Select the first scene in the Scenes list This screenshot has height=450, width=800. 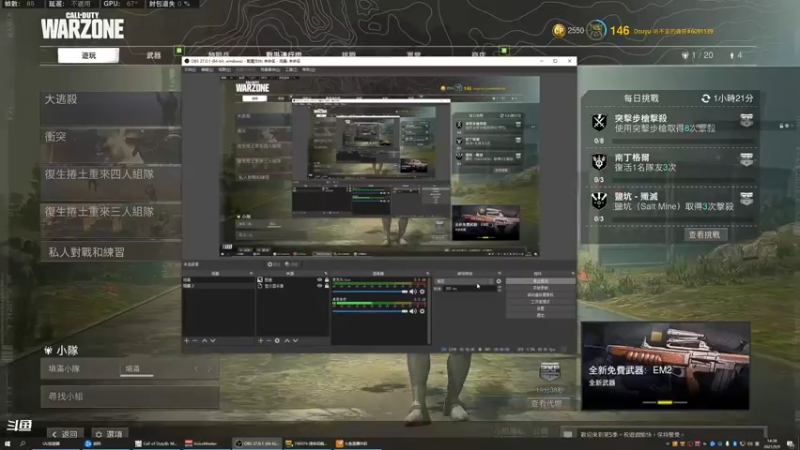click(x=218, y=280)
